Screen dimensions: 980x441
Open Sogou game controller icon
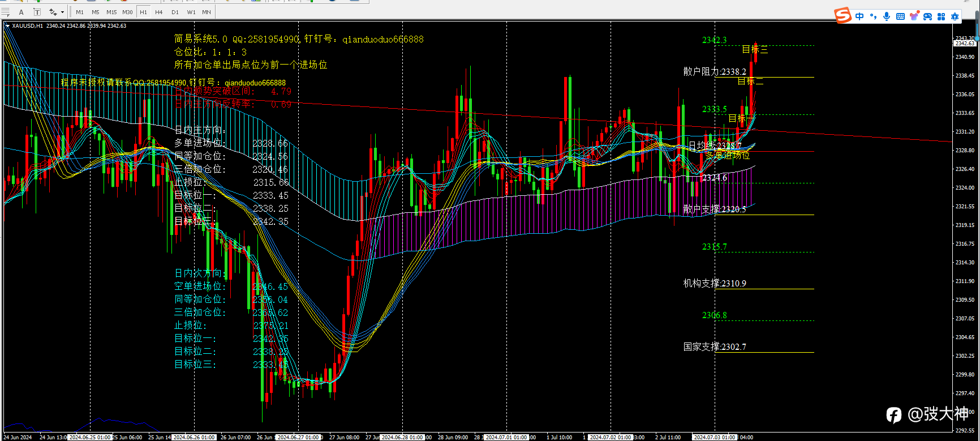point(927,16)
